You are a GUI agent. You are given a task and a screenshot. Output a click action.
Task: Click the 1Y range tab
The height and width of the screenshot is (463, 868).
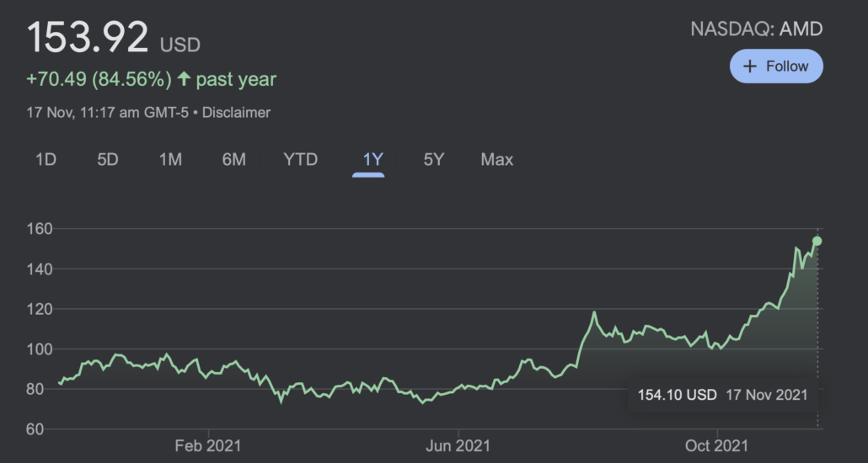tap(373, 160)
